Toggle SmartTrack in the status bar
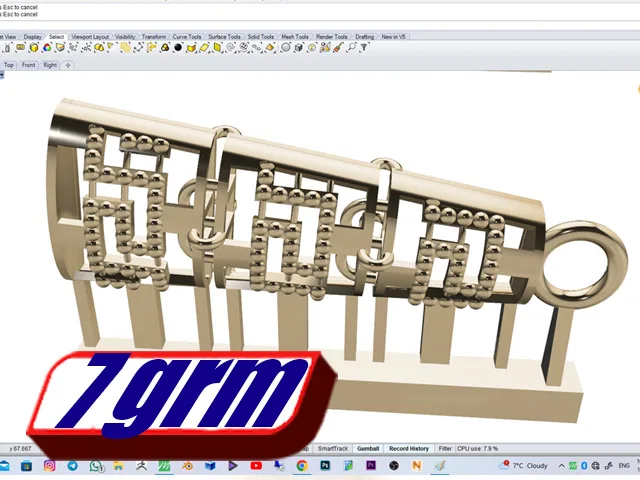Viewport: 640px width, 480px height. point(333,449)
